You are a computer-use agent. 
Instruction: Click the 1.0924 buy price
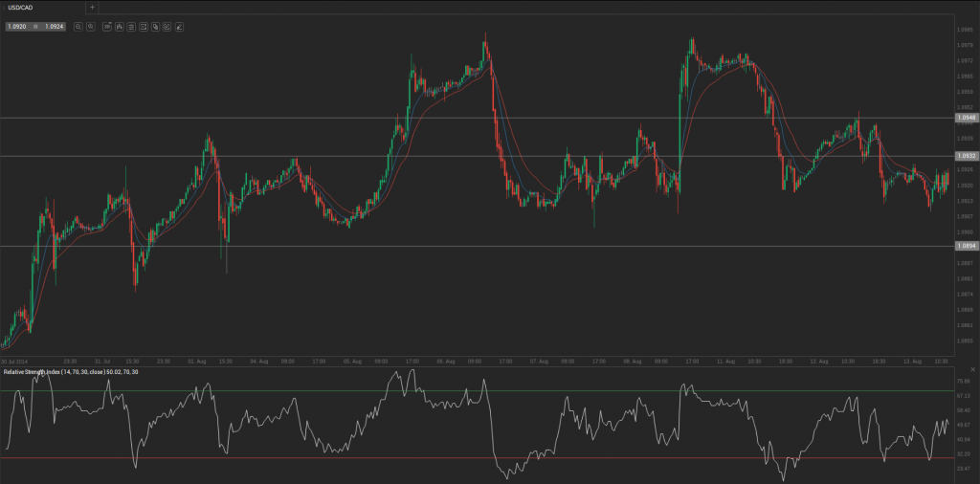pos(55,27)
